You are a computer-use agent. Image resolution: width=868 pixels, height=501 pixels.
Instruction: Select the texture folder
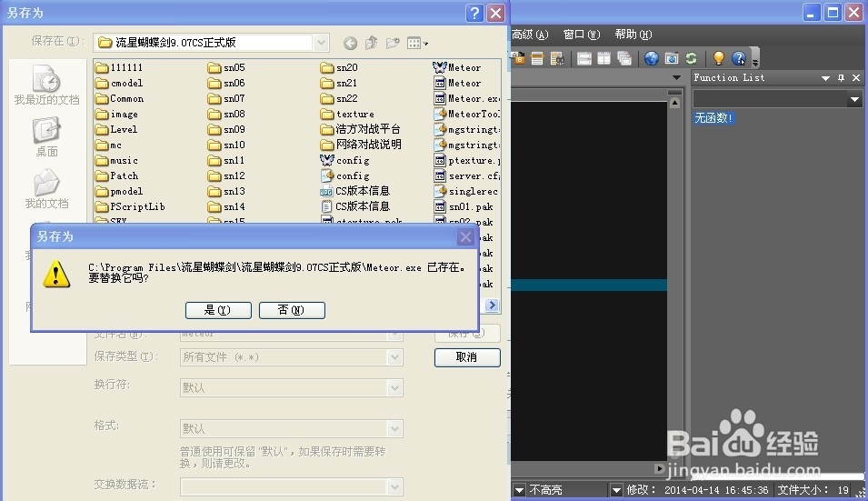pyautogui.click(x=347, y=114)
